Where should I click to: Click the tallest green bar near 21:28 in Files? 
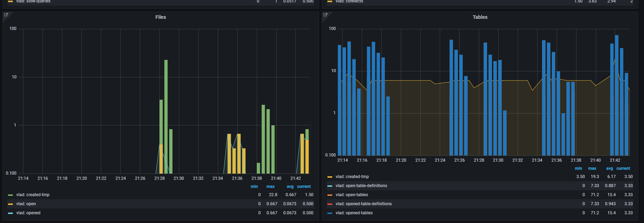point(166,117)
